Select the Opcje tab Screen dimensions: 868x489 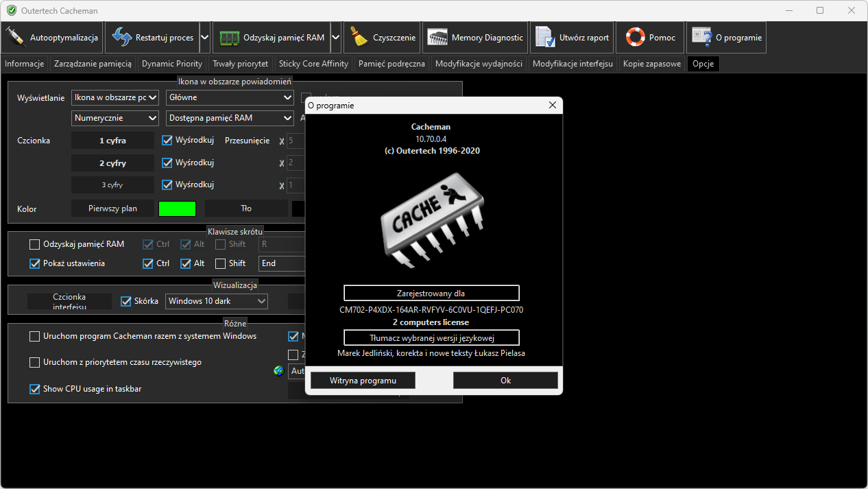point(703,64)
